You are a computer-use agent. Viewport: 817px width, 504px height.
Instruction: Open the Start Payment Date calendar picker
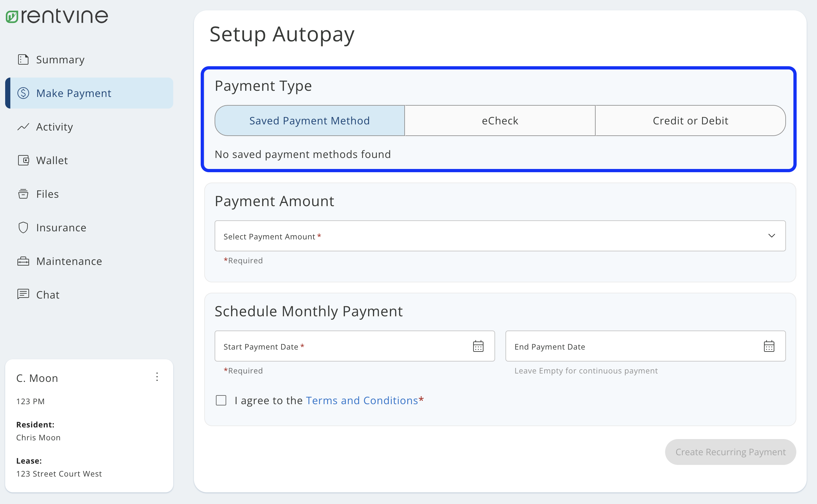click(478, 346)
